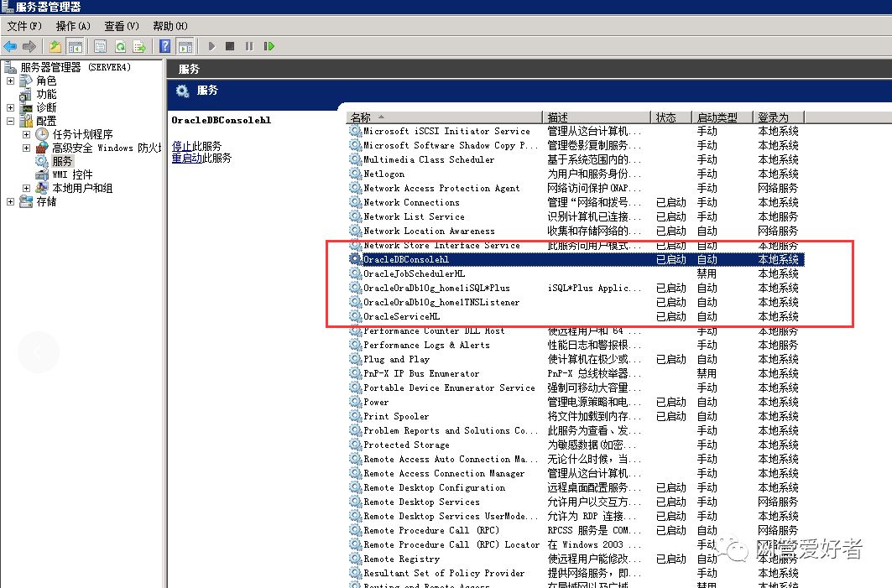
Task: Click gear icon of Power service
Action: click(356, 402)
